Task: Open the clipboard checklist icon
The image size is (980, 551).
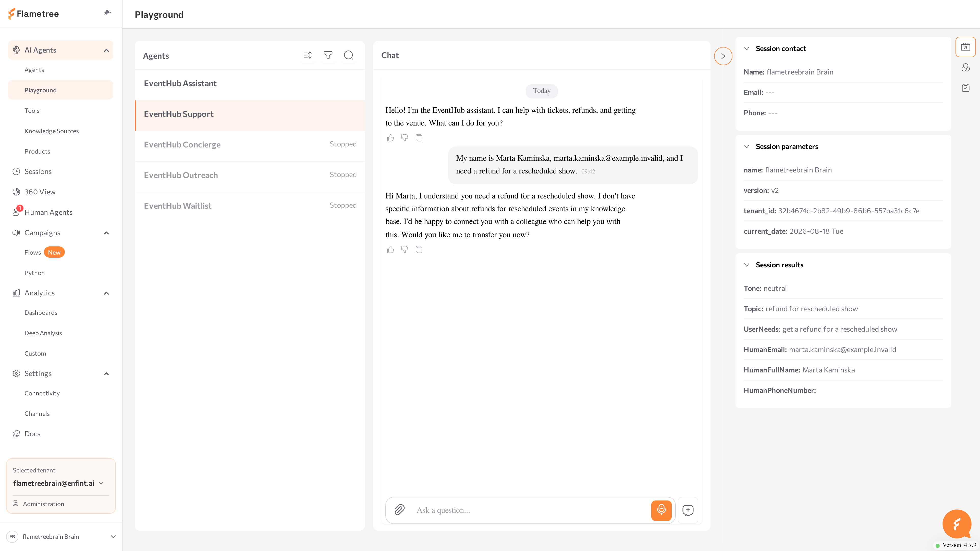Action: (x=965, y=88)
